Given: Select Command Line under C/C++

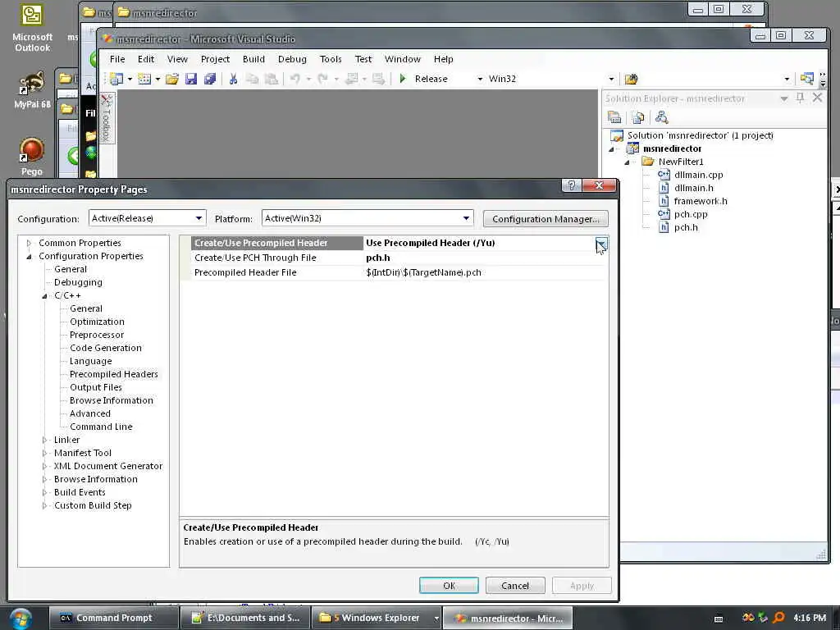Looking at the screenshot, I should click(x=101, y=427).
